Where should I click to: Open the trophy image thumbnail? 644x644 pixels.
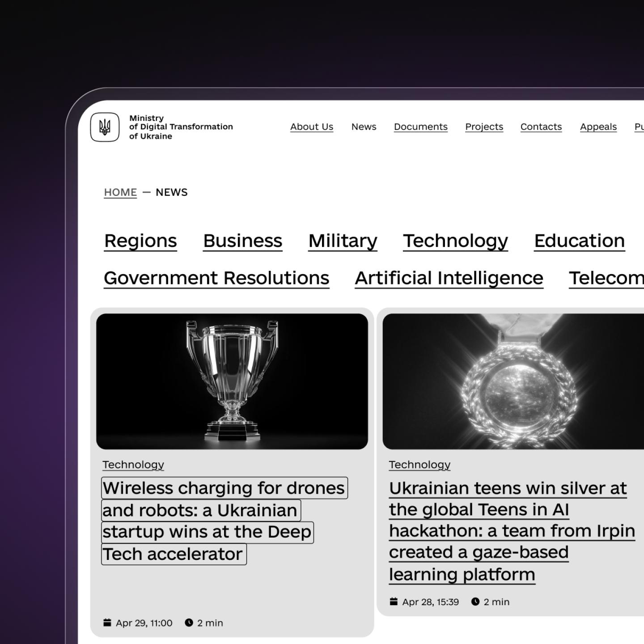click(x=232, y=381)
